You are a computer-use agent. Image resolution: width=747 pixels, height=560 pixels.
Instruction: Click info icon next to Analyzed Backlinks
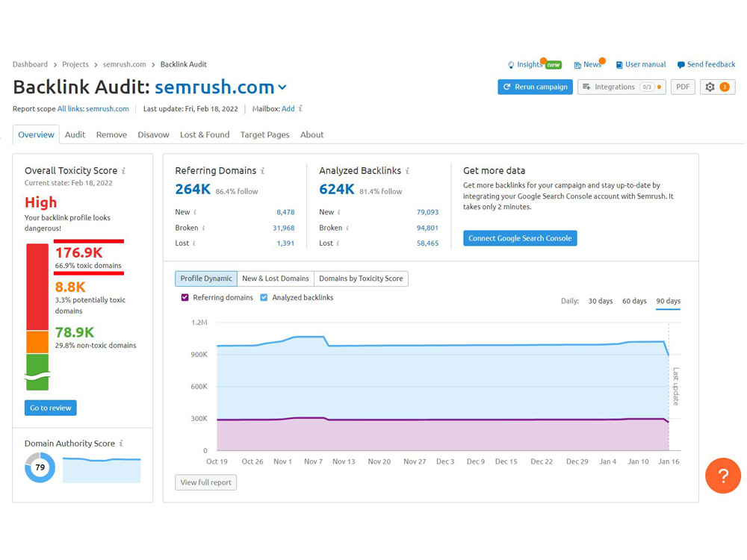click(x=407, y=170)
